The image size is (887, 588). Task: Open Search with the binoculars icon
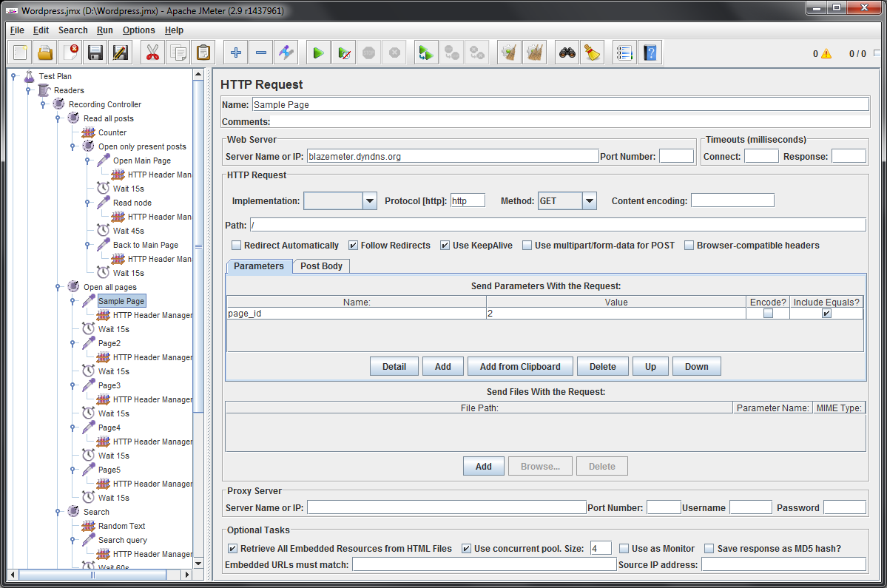567,53
